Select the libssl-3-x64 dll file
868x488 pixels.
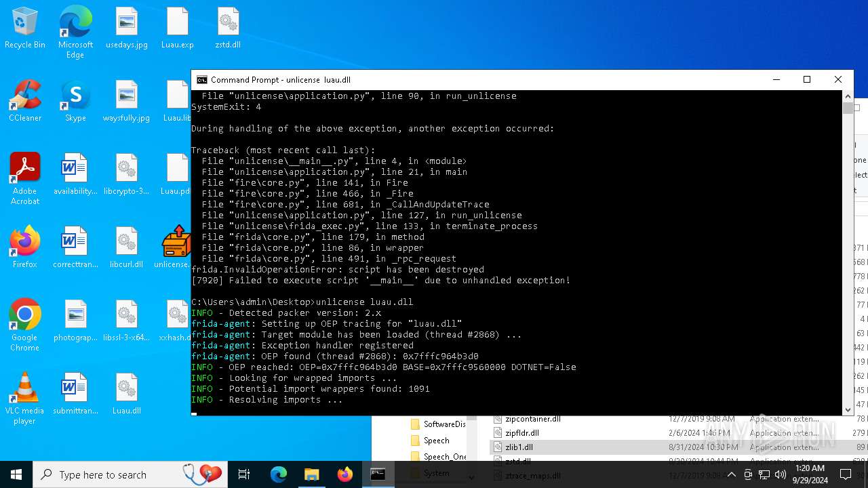127,321
